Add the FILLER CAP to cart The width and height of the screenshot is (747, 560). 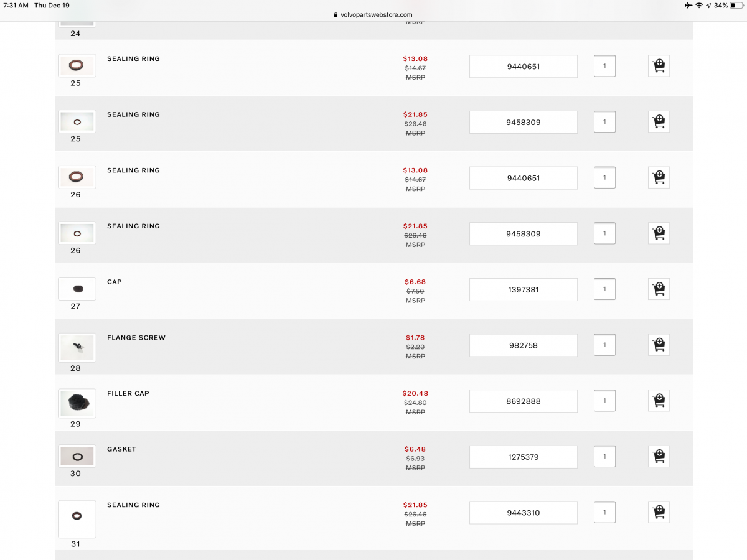pyautogui.click(x=659, y=400)
